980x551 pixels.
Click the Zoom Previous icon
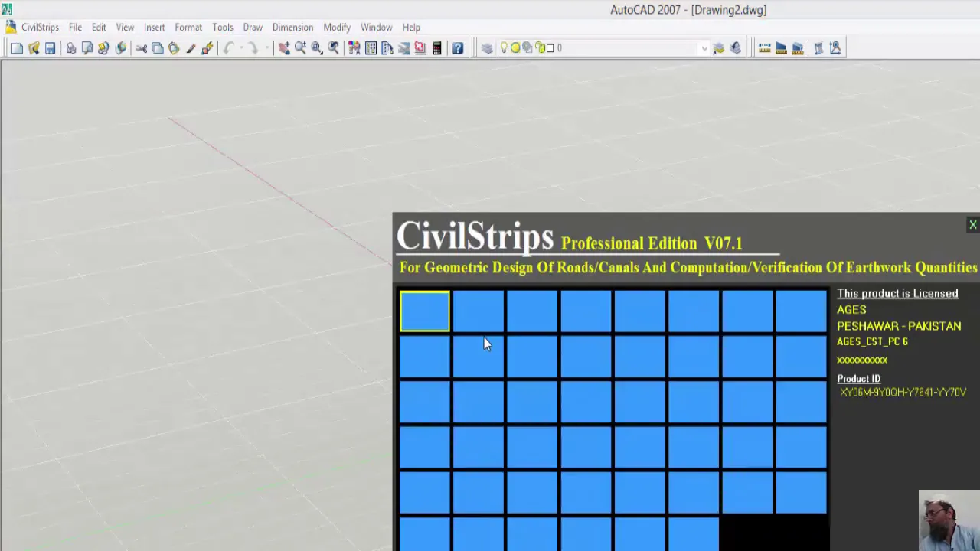(334, 48)
